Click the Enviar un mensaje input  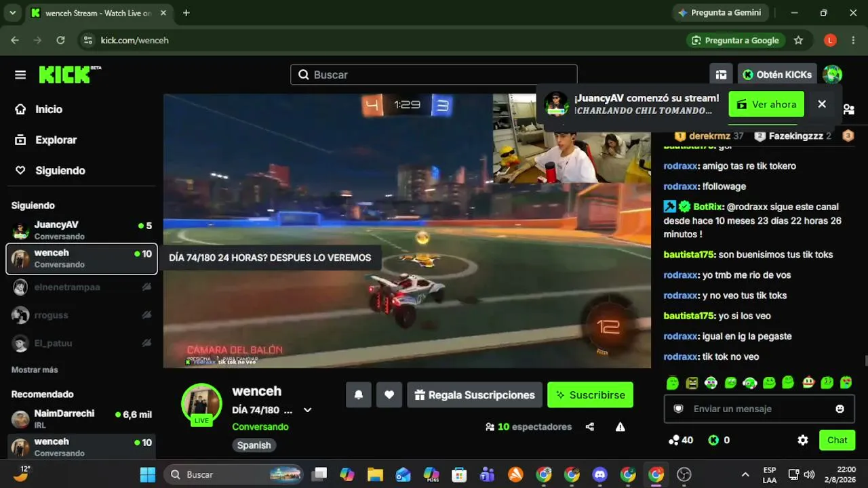(x=759, y=409)
